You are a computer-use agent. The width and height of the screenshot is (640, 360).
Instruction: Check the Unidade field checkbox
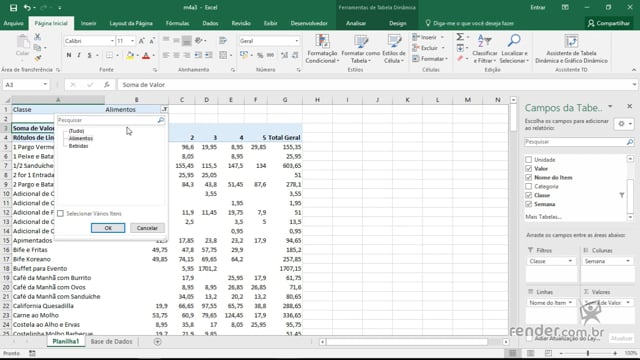[x=529, y=160]
